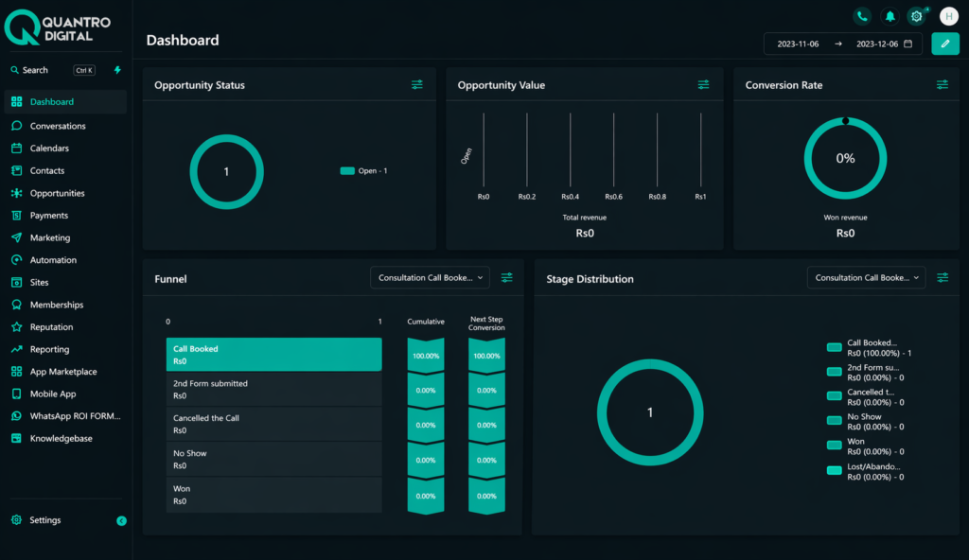Viewport: 969px width, 560px height.
Task: Open Conversion Rate filter settings icon
Action: point(943,85)
